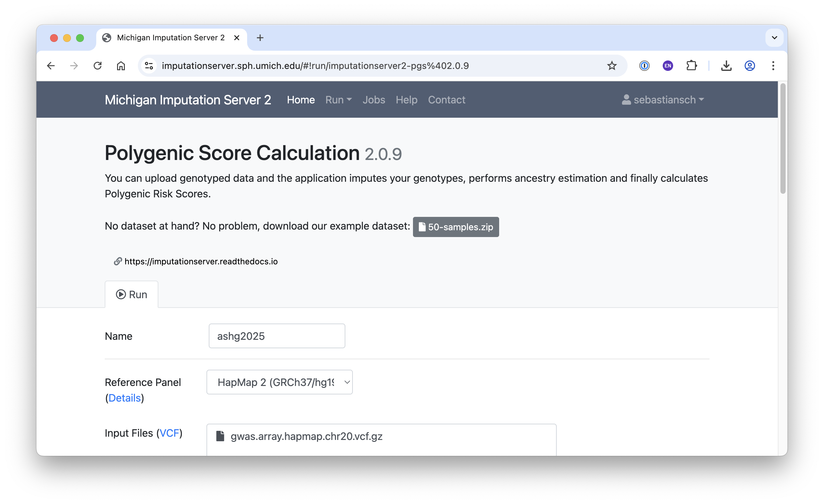Click the bookmark star icon
824x504 pixels.
click(x=612, y=66)
